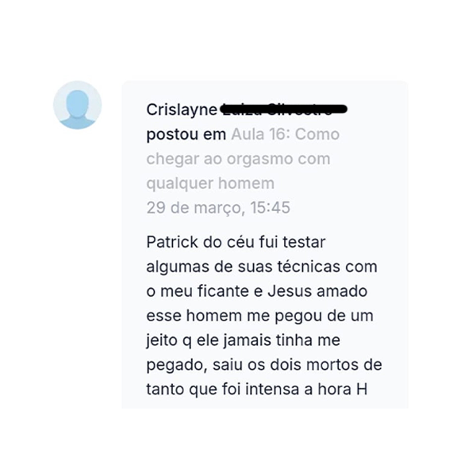476x476 pixels.
Task: Select the 'qualquer homem' link text
Action: [x=210, y=183]
